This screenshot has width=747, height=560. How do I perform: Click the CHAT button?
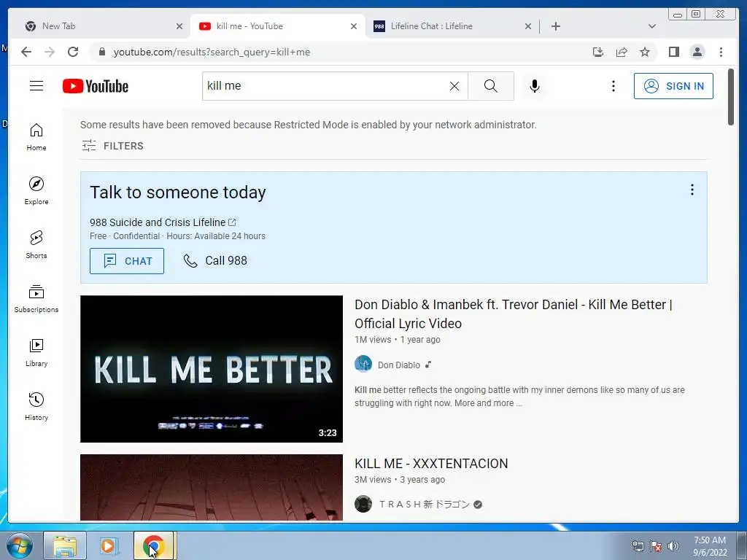pos(127,261)
